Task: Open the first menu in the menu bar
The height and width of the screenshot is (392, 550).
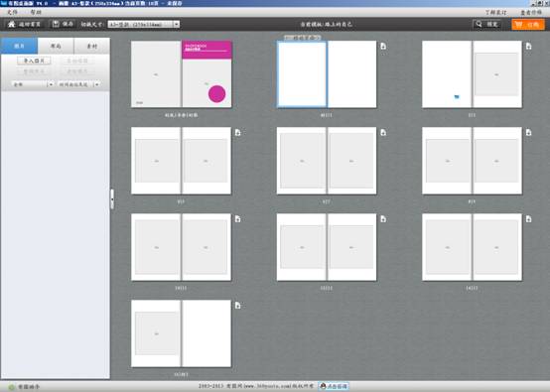Action: (x=12, y=12)
